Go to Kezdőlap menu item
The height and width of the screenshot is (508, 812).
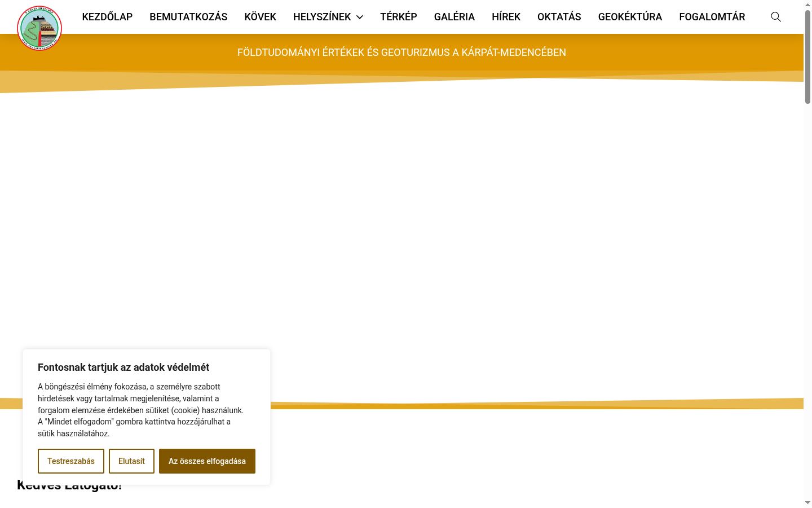click(x=107, y=17)
